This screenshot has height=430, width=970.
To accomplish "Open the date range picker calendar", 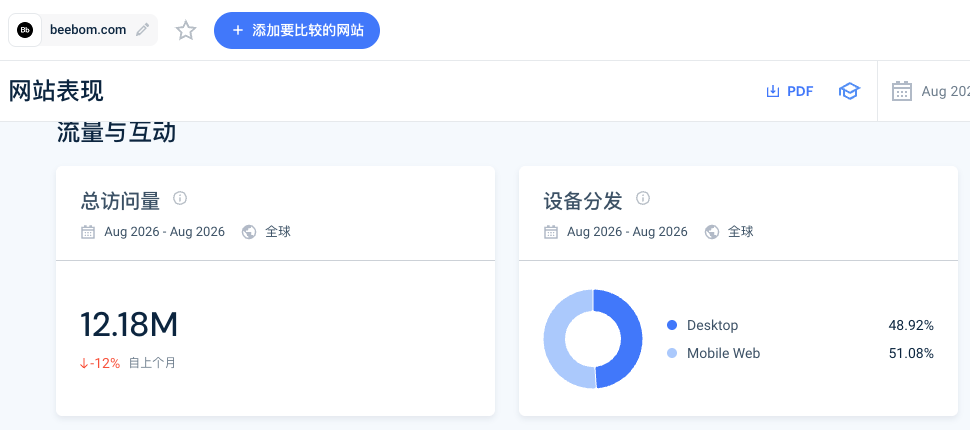I will coord(902,92).
